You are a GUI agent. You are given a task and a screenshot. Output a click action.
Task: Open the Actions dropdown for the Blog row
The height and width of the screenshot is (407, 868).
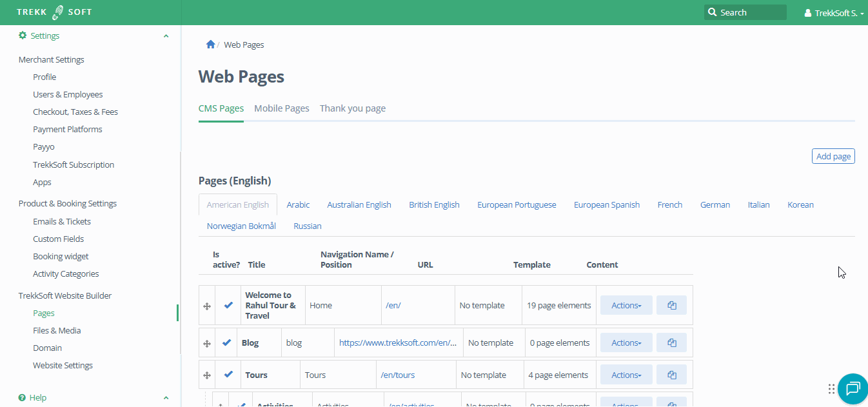pos(626,342)
